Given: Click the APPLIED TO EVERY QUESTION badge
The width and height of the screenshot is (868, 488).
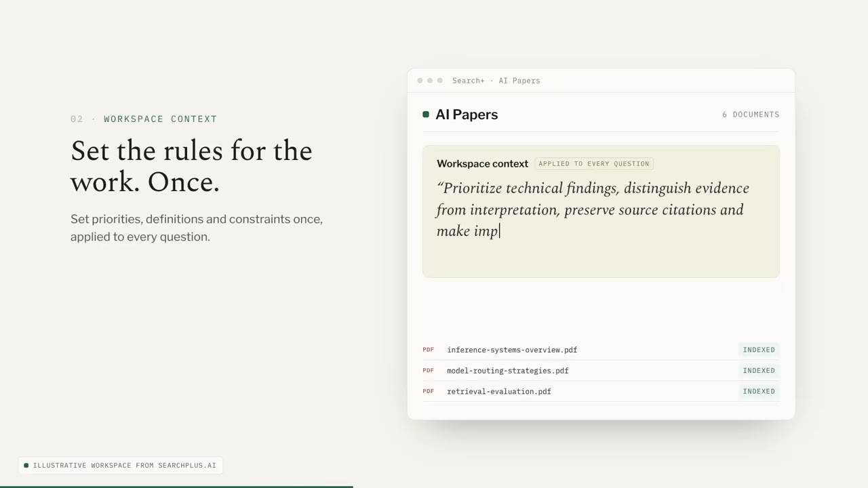Looking at the screenshot, I should [594, 163].
